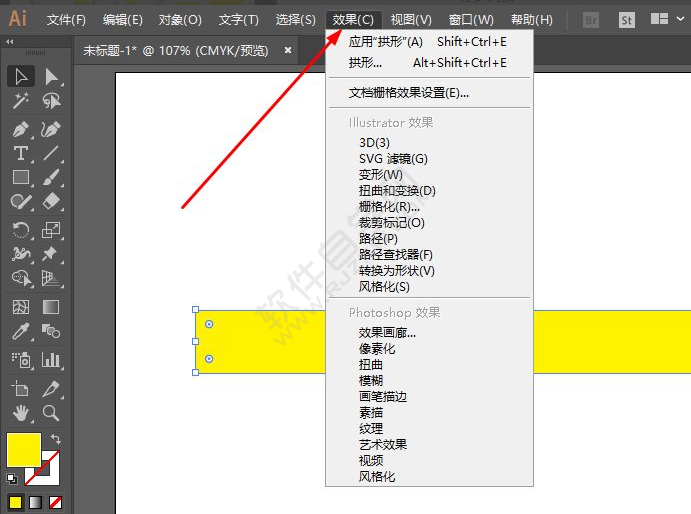Viewport: 691px width, 514px height.
Task: Pick the Shaper tool
Action: click(21, 202)
